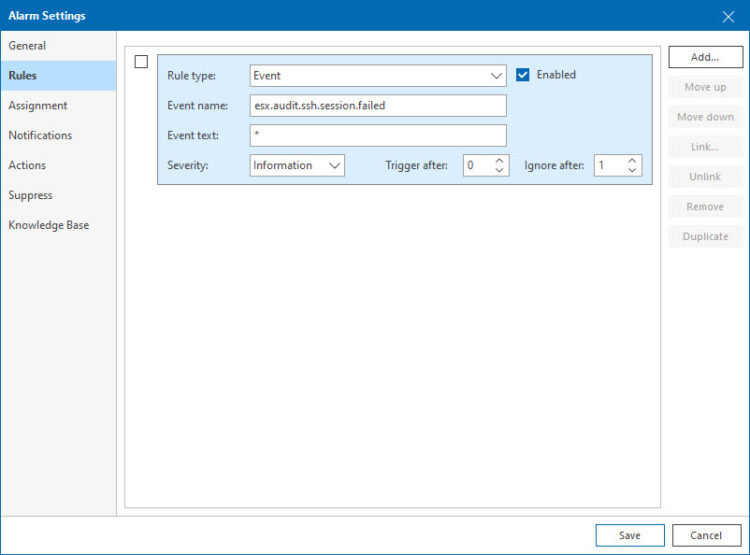This screenshot has height=555, width=750.
Task: Increase the Ignore after value
Action: click(x=632, y=160)
